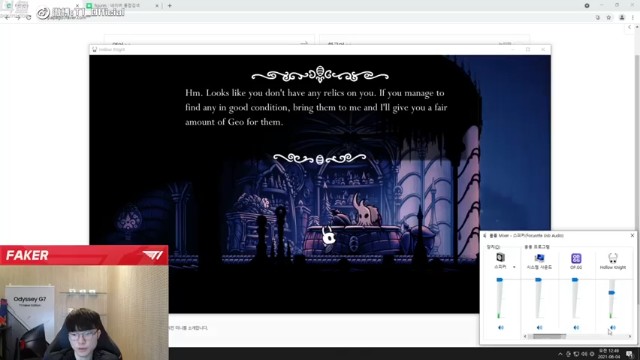
Task: Open the browser profile avatar
Action: (x=622, y=18)
